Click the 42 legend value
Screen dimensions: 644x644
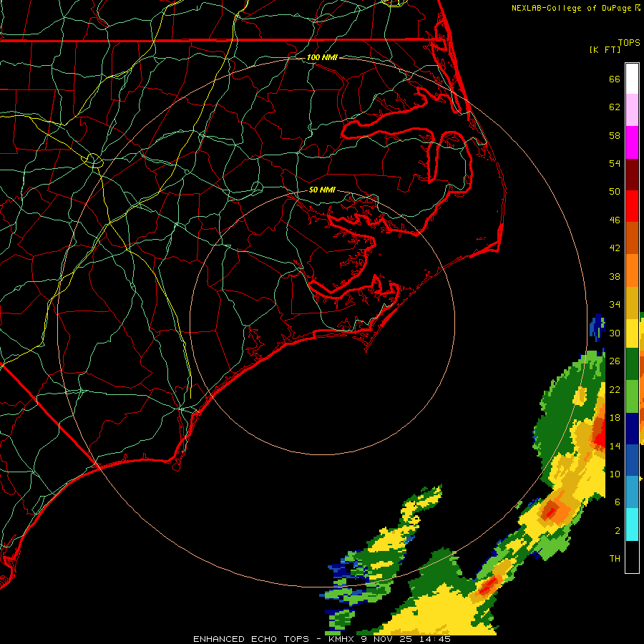[x=615, y=248]
